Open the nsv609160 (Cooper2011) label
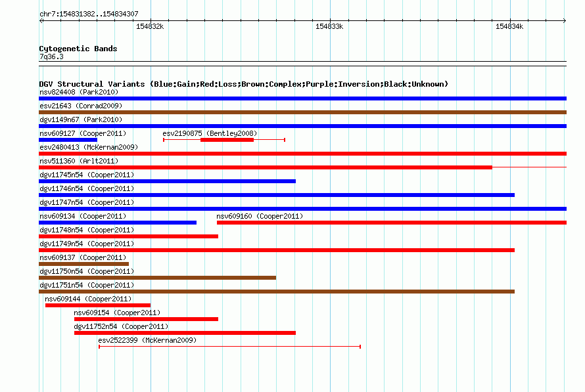This screenshot has height=392, width=585. click(x=260, y=216)
